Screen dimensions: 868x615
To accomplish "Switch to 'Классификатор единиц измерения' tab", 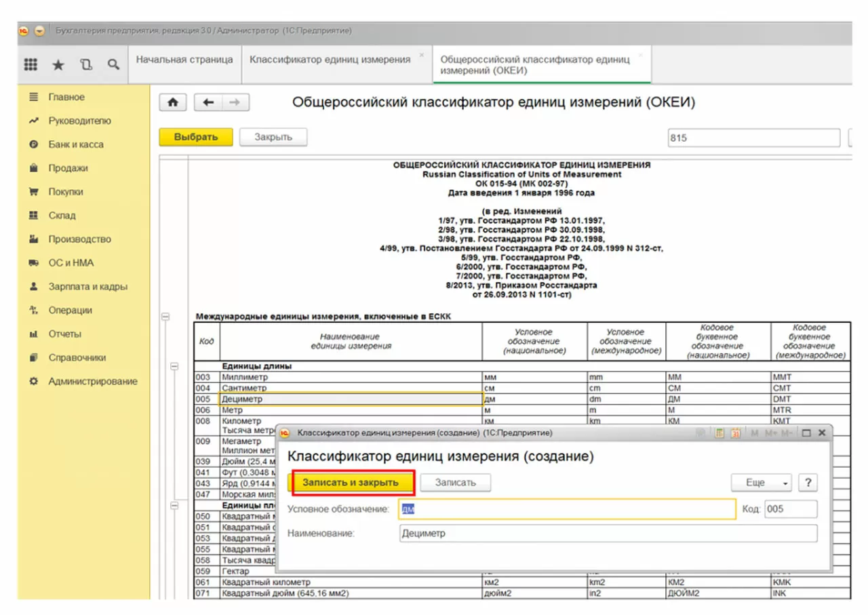I will 330,60.
